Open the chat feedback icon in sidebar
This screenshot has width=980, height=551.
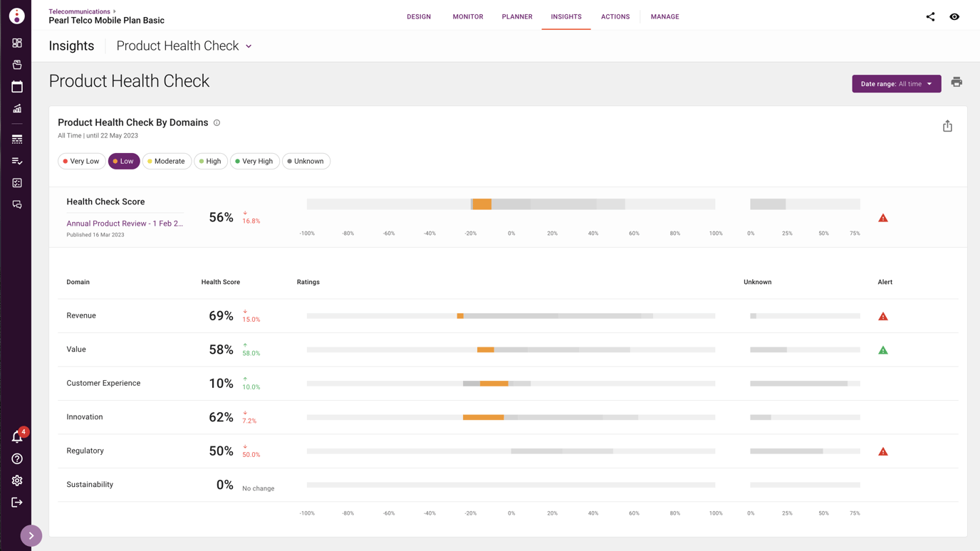[x=16, y=204]
